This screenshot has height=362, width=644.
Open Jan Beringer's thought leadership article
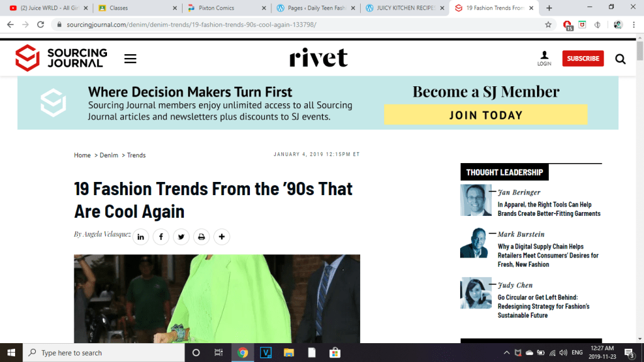pyautogui.click(x=549, y=209)
